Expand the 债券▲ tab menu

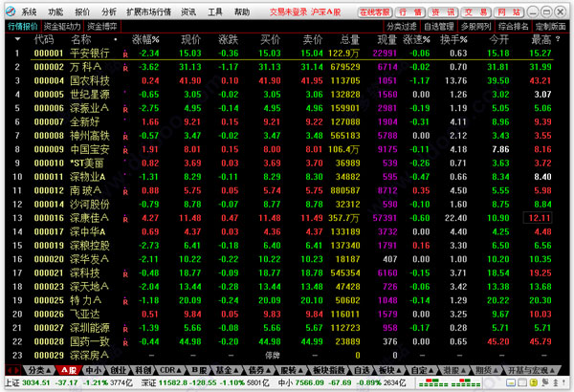click(x=259, y=370)
